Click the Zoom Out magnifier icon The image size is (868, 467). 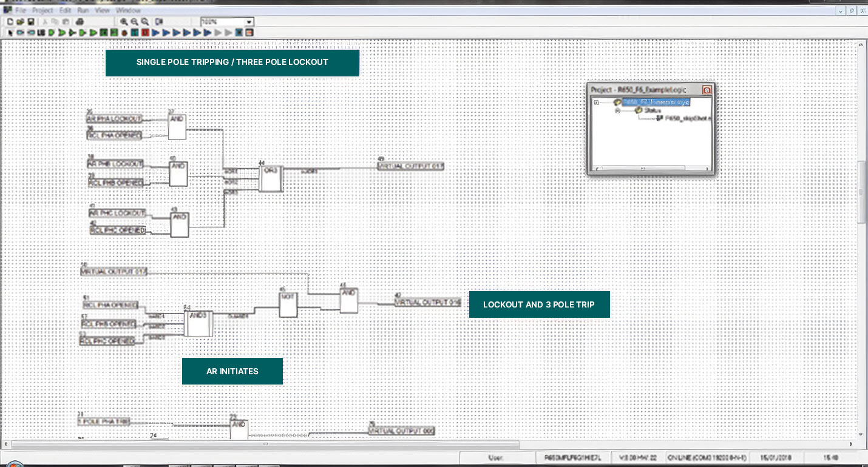click(134, 22)
